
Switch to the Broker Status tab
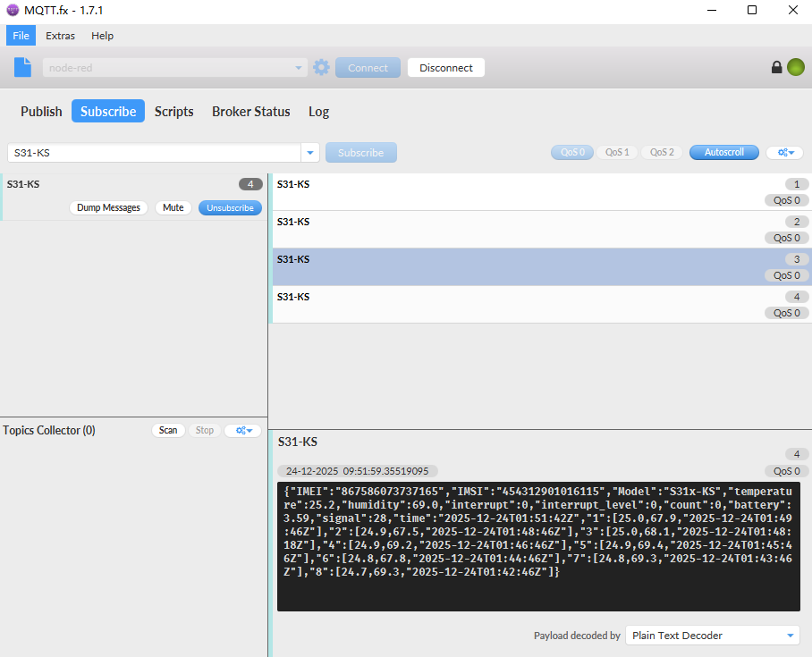(250, 112)
